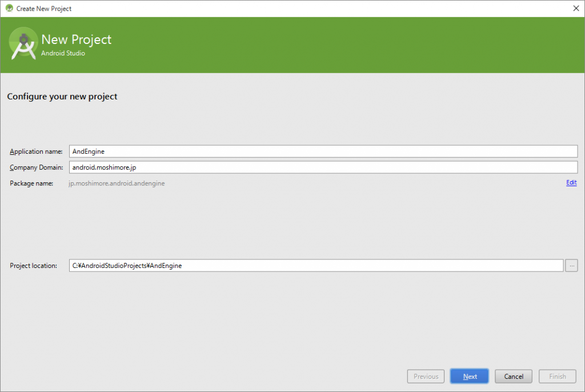
Task: Click the Package name label
Action: [31, 183]
